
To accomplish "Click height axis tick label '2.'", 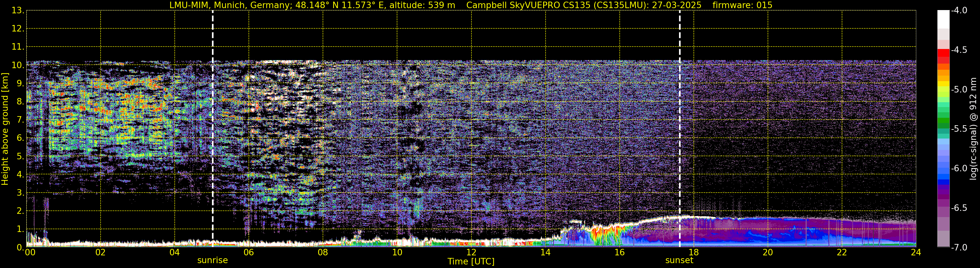I will (20, 211).
